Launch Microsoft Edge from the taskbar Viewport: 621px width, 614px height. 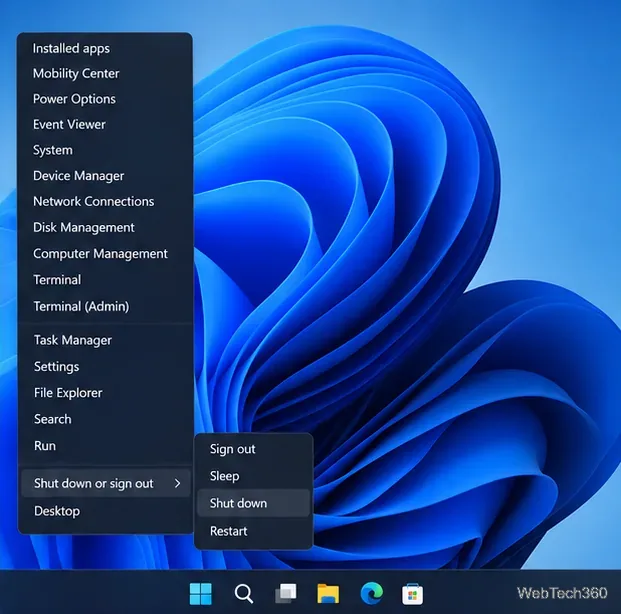371,593
